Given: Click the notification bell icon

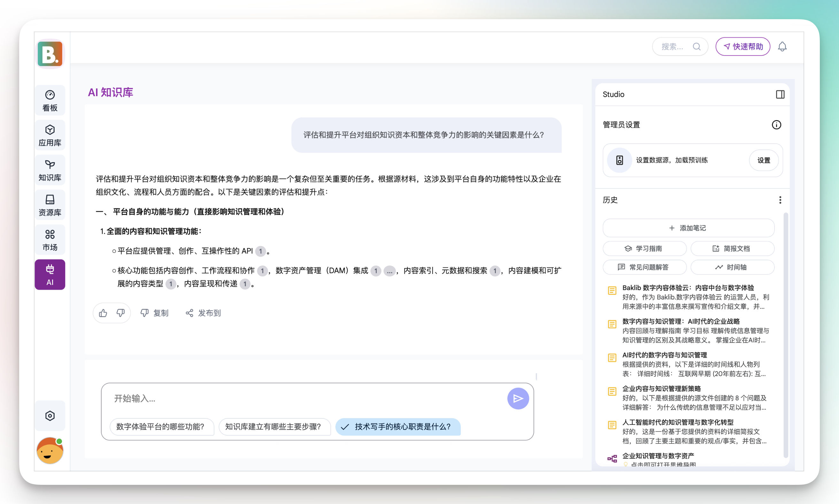Looking at the screenshot, I should 782,47.
